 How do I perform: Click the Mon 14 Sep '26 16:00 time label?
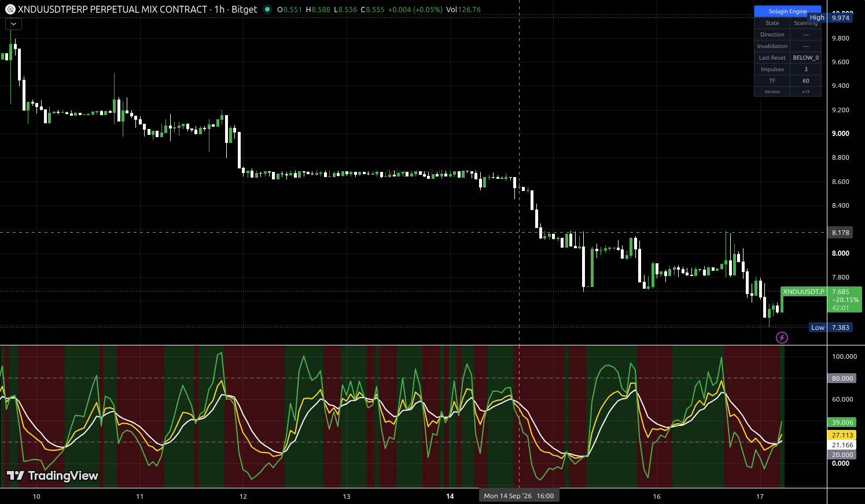click(x=519, y=496)
